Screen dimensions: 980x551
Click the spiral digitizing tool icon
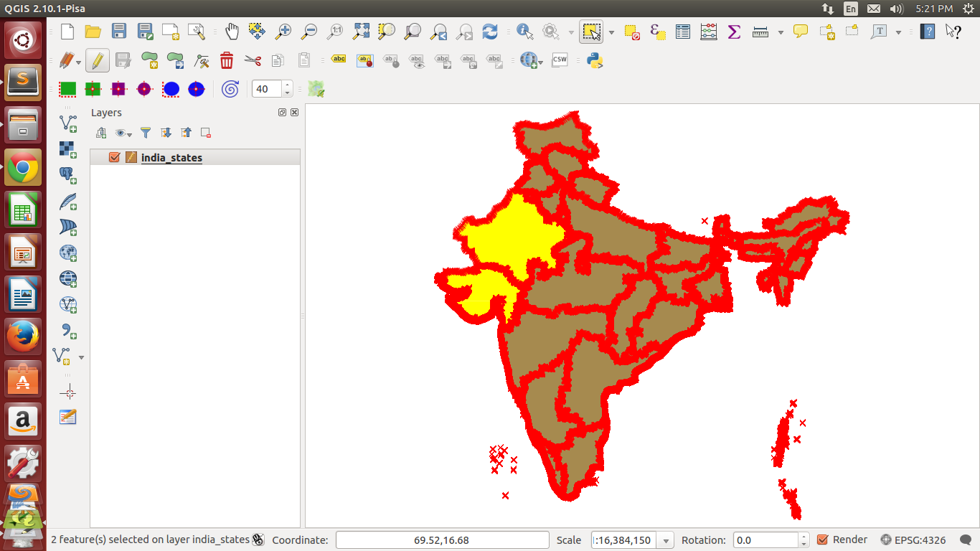coord(230,89)
